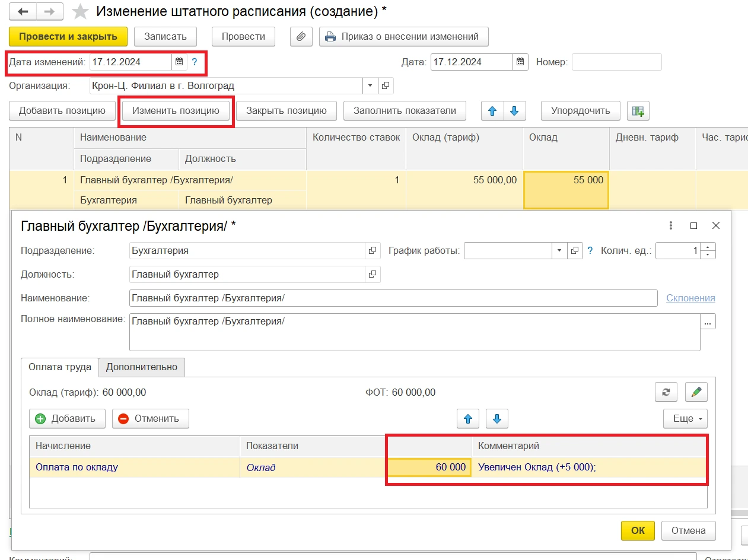Viewport: 748px width, 560px height.
Task: Switch to the Дополнительно tab
Action: click(142, 367)
